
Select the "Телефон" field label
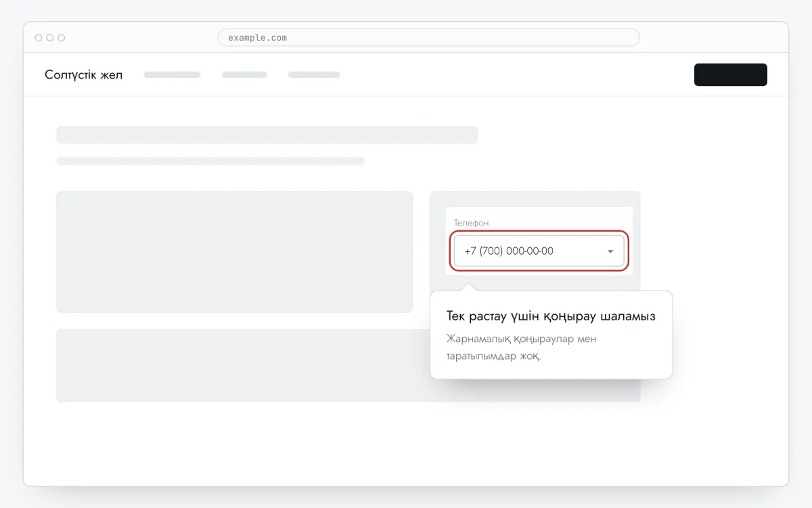471,223
